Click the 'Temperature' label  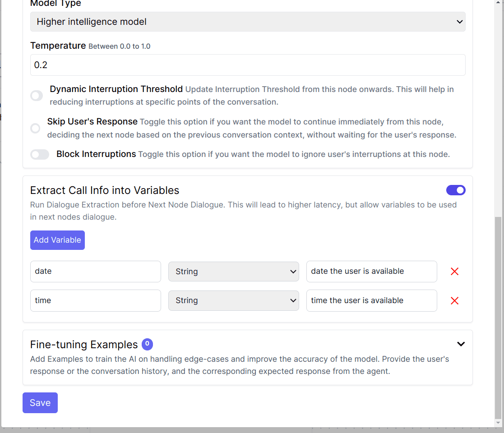click(x=58, y=46)
